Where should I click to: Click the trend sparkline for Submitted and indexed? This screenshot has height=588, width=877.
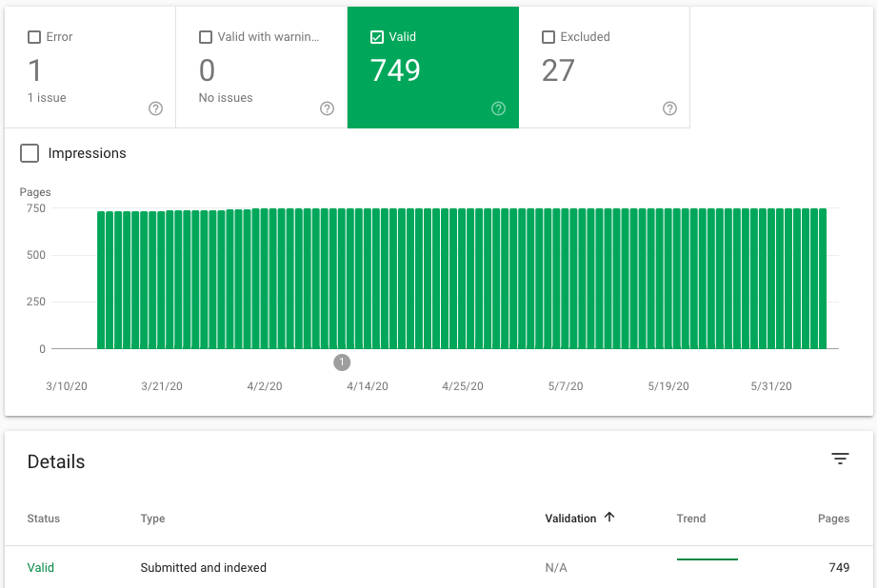(707, 559)
